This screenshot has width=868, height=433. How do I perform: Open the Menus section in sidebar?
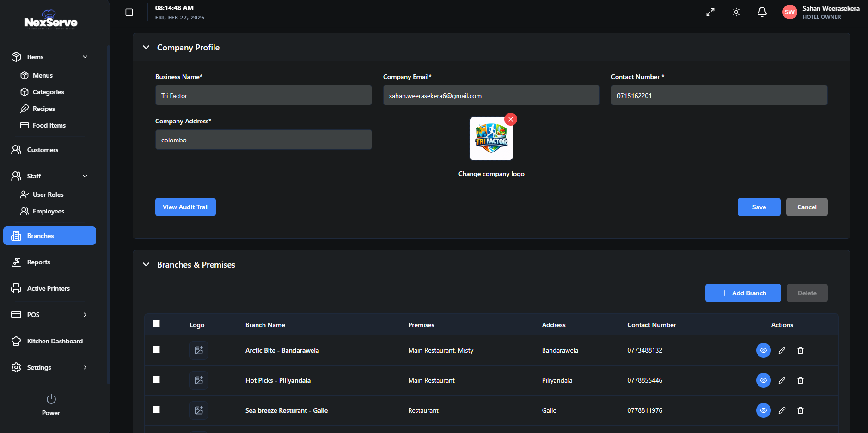pos(42,75)
